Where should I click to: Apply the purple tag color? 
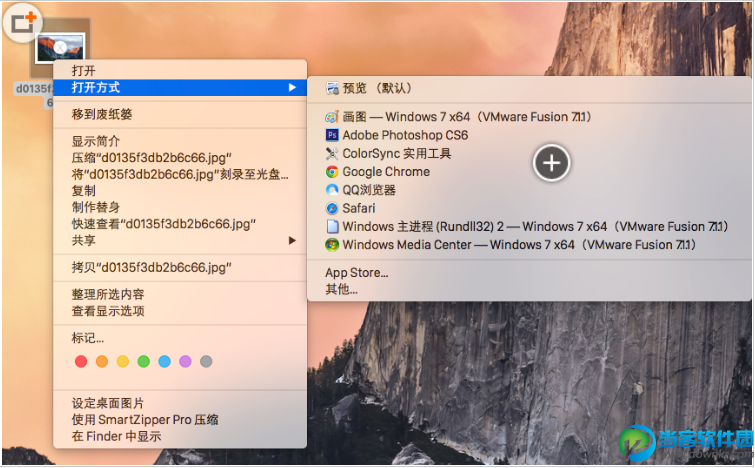tap(185, 362)
